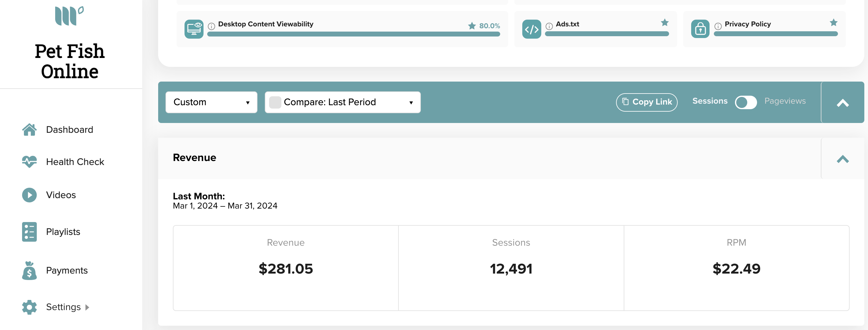Collapse the filter bar with the chevron
The height and width of the screenshot is (330, 868).
point(842,103)
